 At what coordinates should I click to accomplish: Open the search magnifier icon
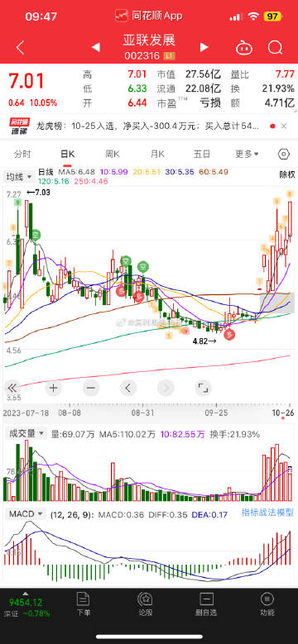276,48
